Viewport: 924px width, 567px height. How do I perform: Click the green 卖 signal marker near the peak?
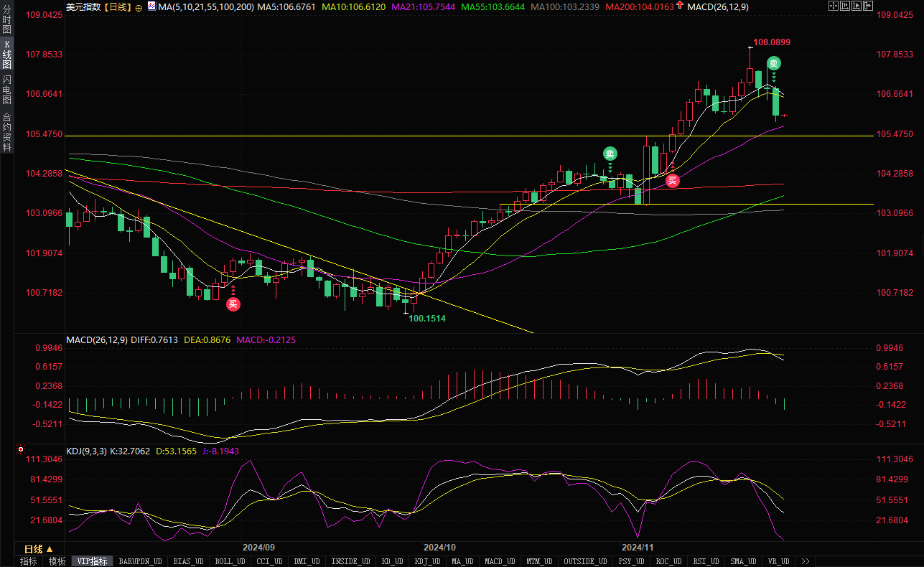tap(773, 63)
